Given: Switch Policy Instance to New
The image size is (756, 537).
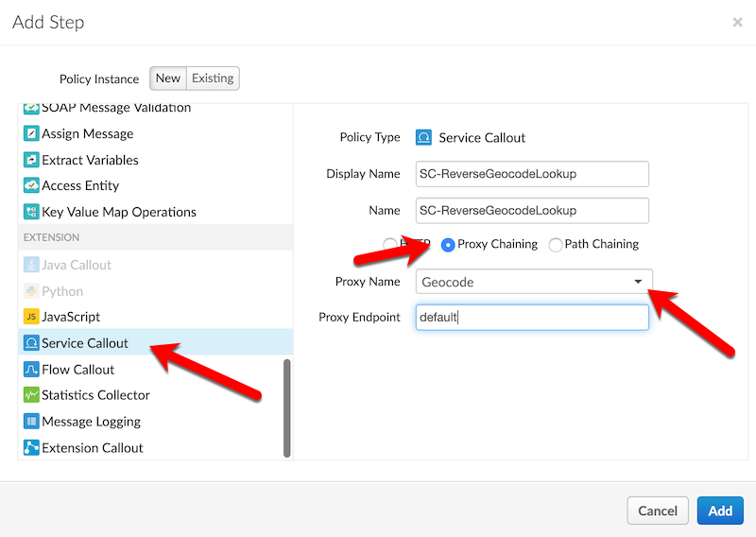Looking at the screenshot, I should (x=168, y=78).
